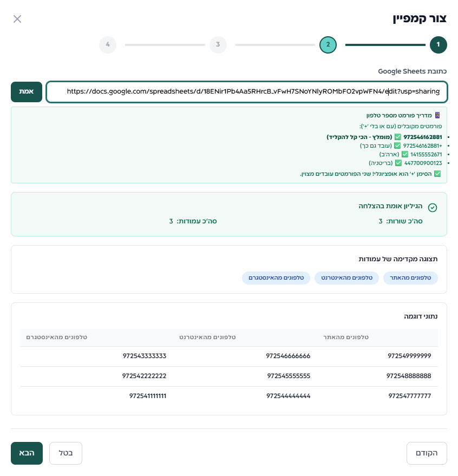Close the campaign creation dialog
The image size is (458, 476).
coord(17,19)
